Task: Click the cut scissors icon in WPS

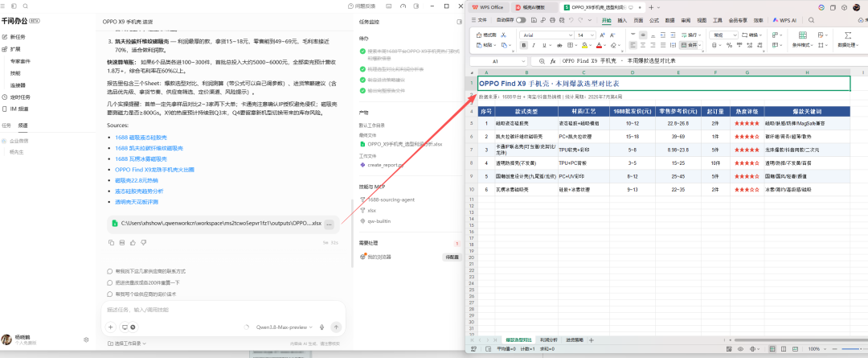Action: tap(505, 35)
